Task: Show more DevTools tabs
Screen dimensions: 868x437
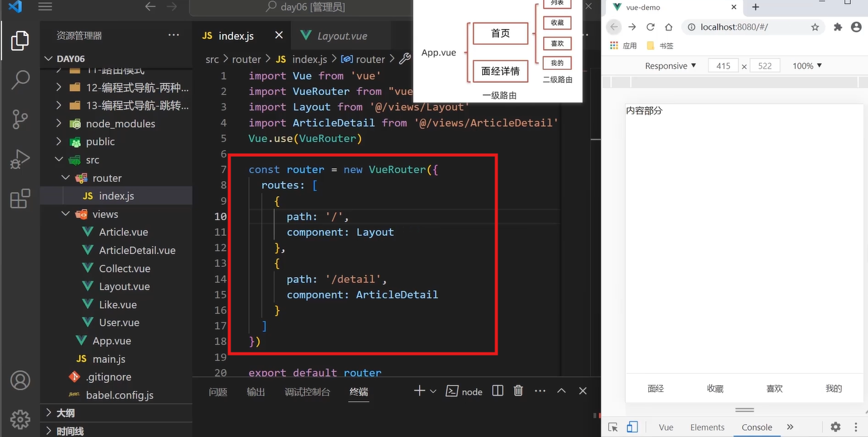Action: tap(790, 427)
